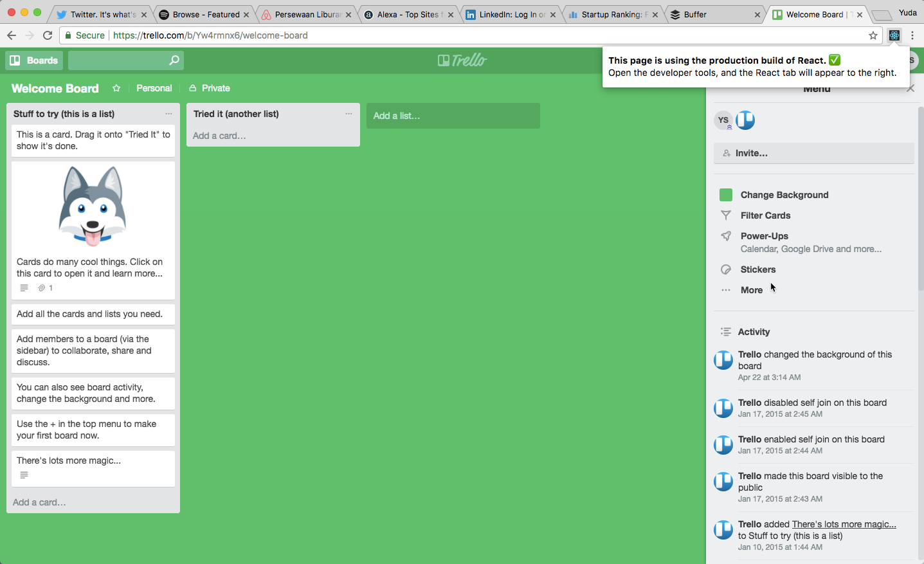Click the browser back arrow

tap(12, 35)
